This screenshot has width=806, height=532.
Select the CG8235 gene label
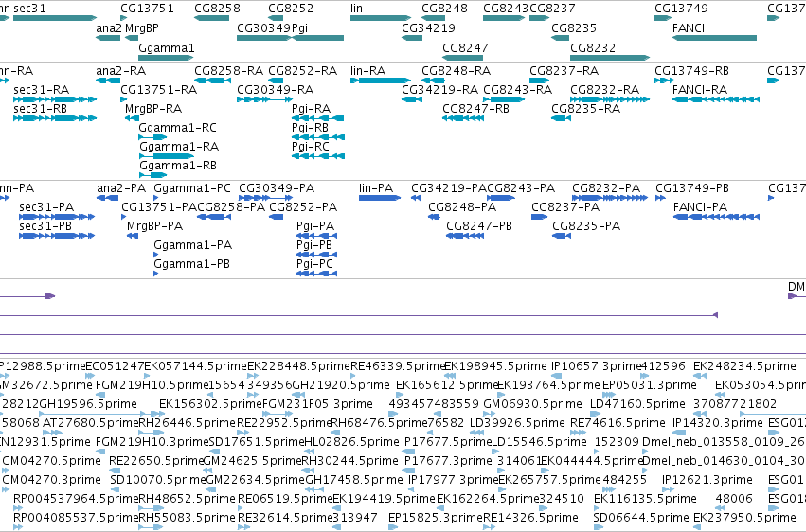[574, 28]
